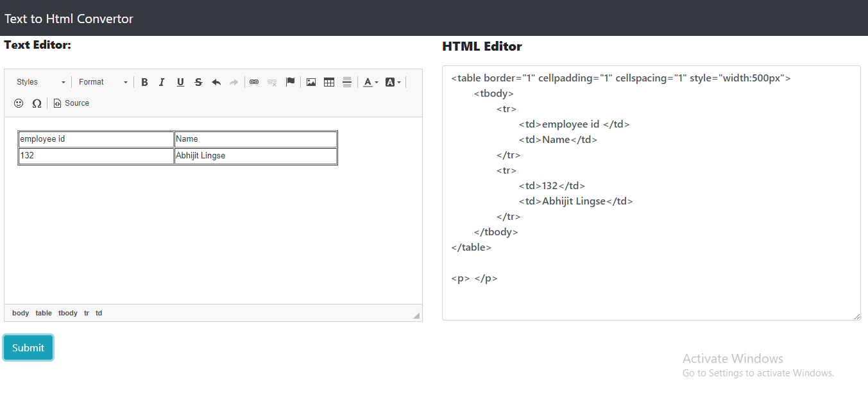Insert a smiley emoticon
868x393 pixels.
(x=19, y=103)
